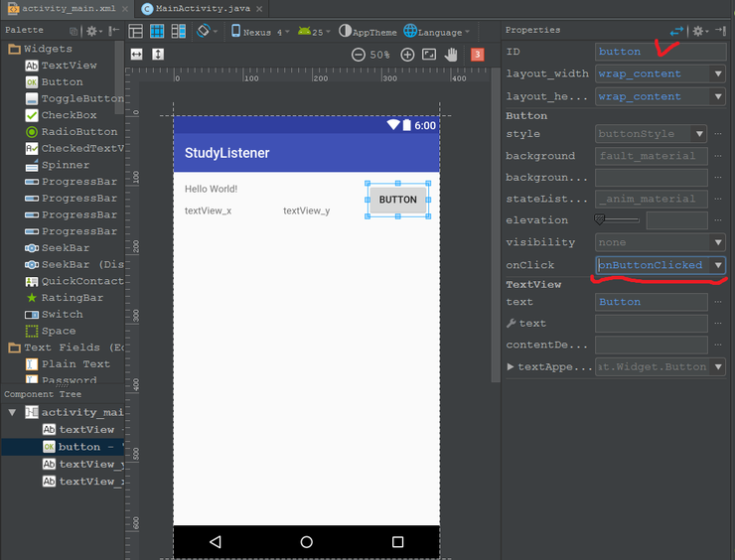Toggle view all properties arrows icon

[677, 32]
